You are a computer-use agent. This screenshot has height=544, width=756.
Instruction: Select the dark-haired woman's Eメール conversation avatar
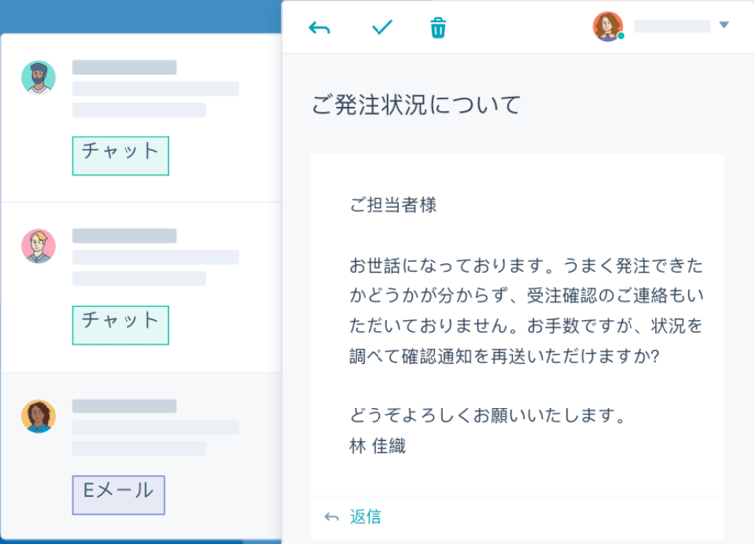pyautogui.click(x=39, y=416)
